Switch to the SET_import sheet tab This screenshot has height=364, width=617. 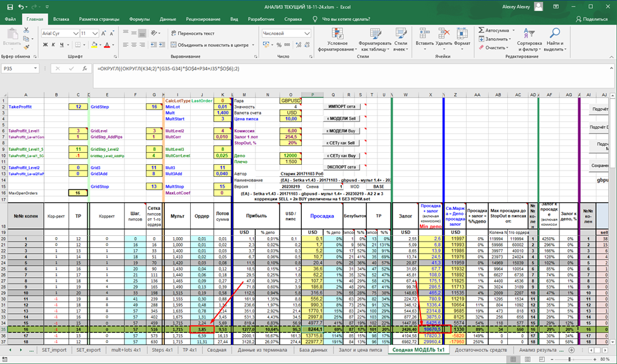pyautogui.click(x=55, y=350)
